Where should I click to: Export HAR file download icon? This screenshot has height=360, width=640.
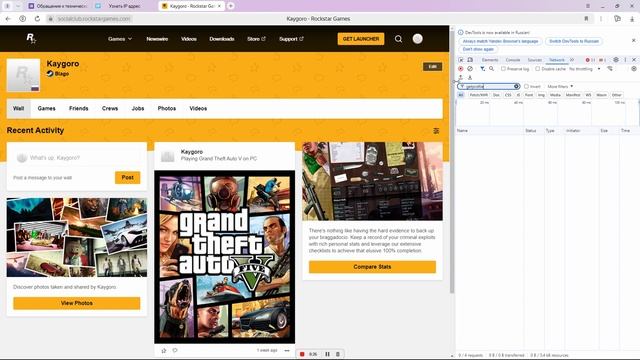click(x=470, y=78)
